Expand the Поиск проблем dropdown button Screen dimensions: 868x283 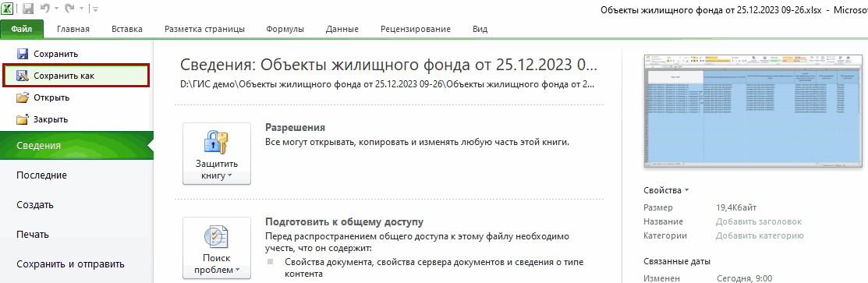pyautogui.click(x=217, y=248)
